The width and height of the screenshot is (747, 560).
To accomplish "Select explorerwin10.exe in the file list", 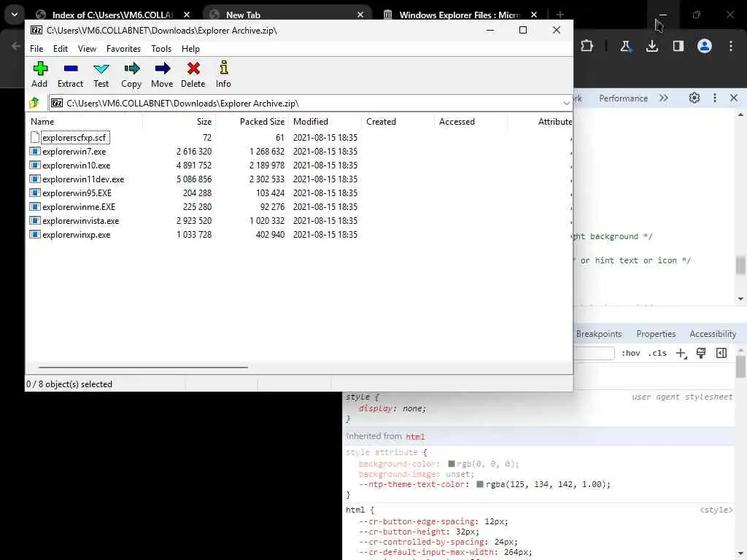I will click(x=76, y=166).
